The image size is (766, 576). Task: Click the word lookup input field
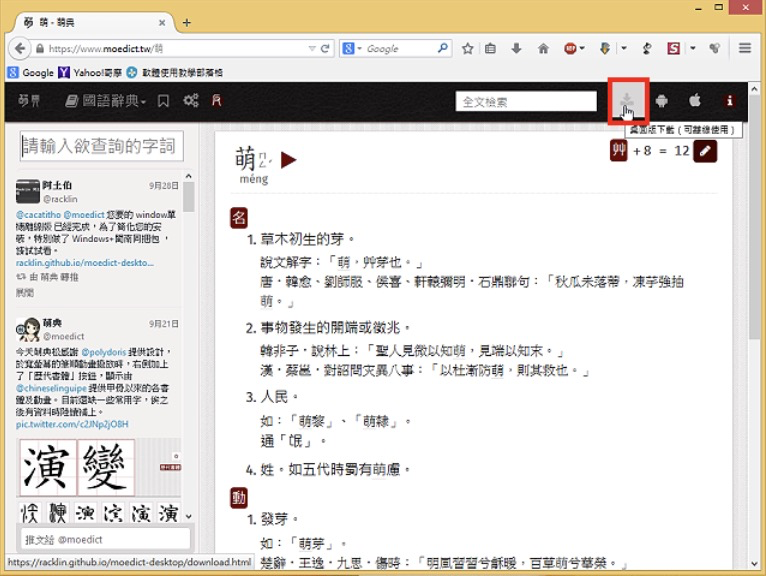pyautogui.click(x=102, y=146)
